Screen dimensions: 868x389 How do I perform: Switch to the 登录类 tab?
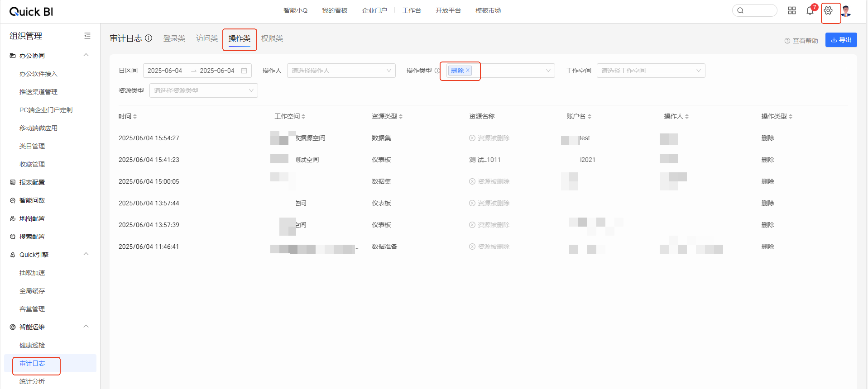(174, 38)
